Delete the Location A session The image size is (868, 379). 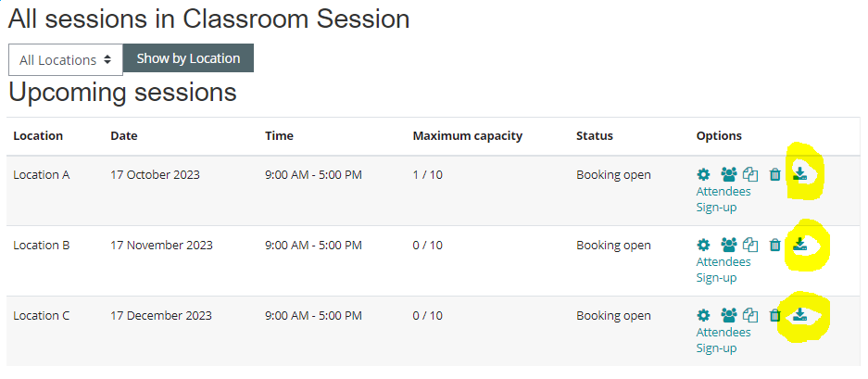coord(775,174)
